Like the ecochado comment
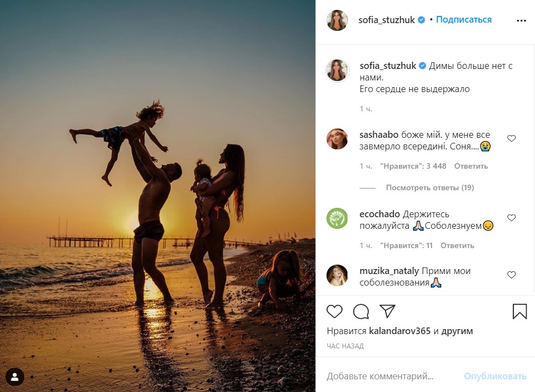 (x=511, y=218)
